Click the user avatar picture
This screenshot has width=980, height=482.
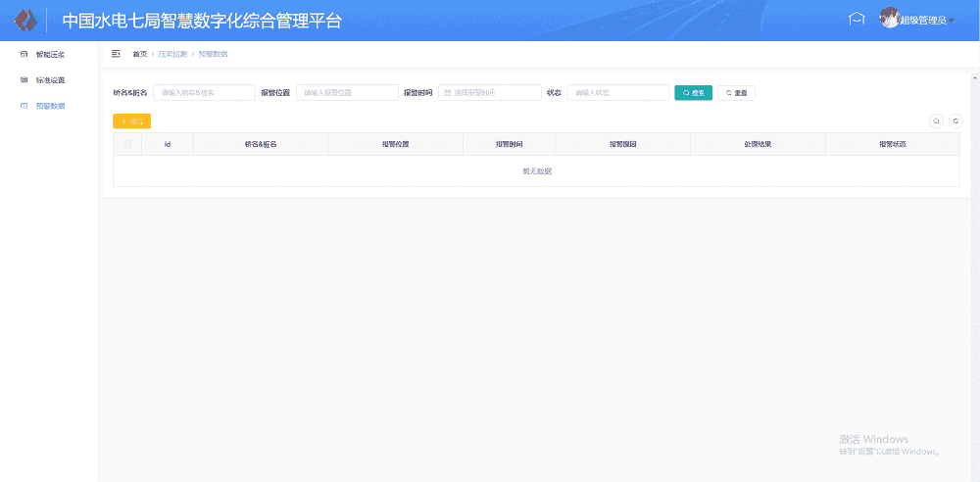(x=889, y=19)
